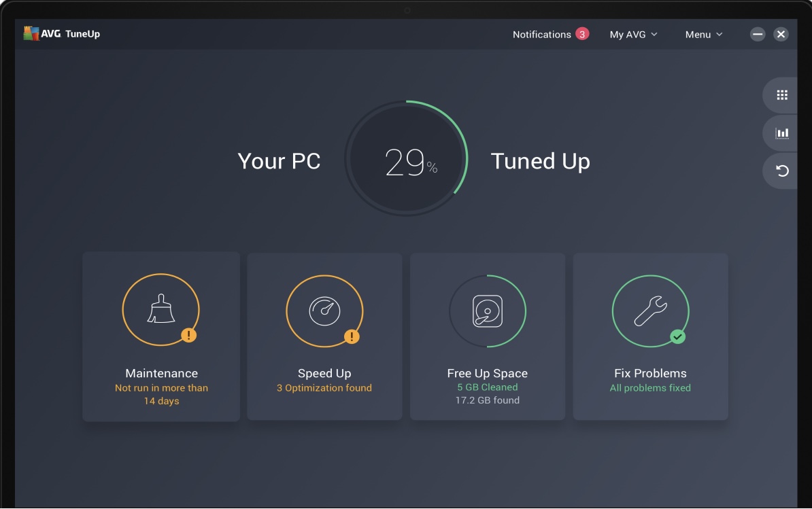
Task: Click the "3 Optimization found" text
Action: (x=324, y=388)
